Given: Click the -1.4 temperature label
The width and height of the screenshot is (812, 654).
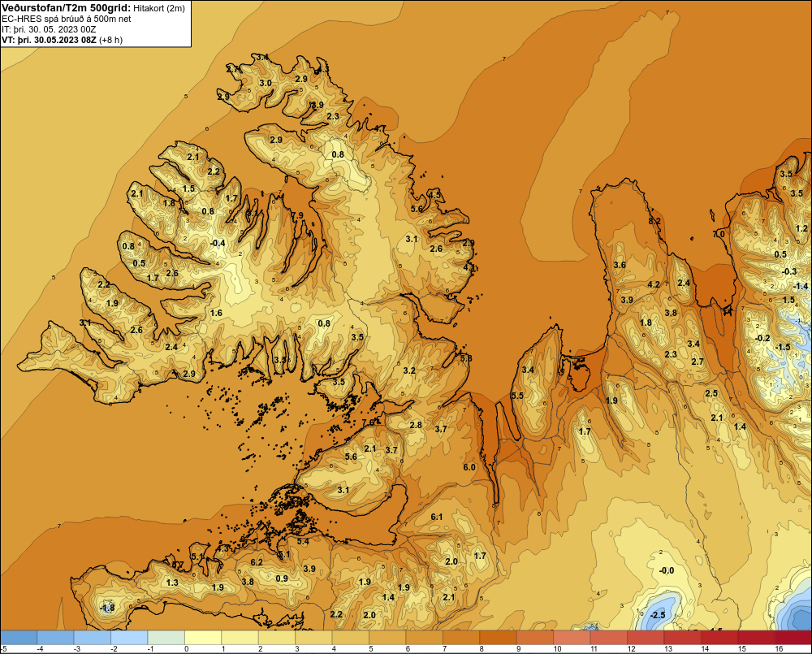Looking at the screenshot, I should (801, 286).
